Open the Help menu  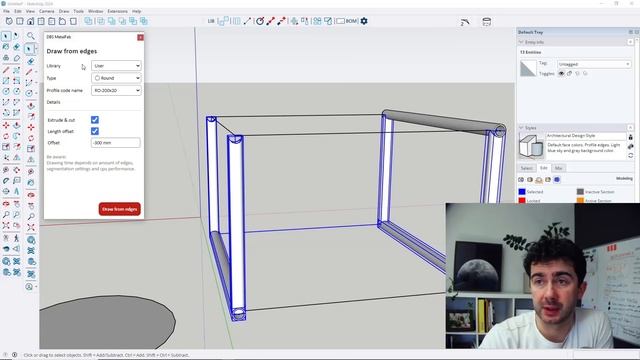[x=136, y=11]
